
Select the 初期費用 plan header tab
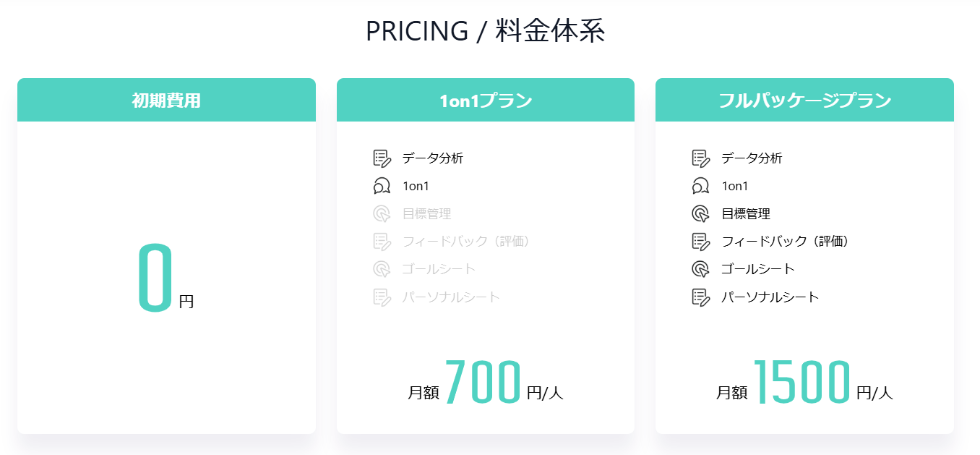coord(166,100)
